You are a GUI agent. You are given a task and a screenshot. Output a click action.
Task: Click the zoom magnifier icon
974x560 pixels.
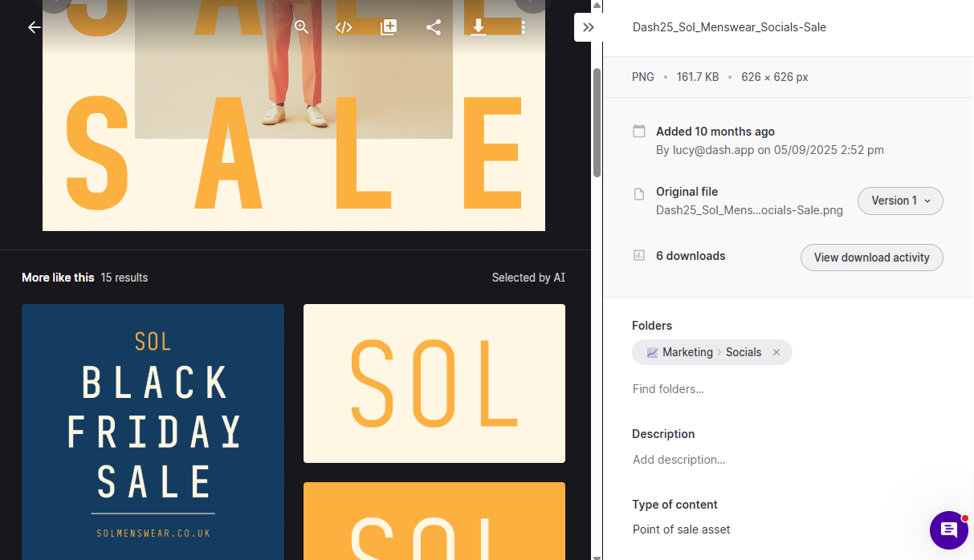tap(301, 27)
